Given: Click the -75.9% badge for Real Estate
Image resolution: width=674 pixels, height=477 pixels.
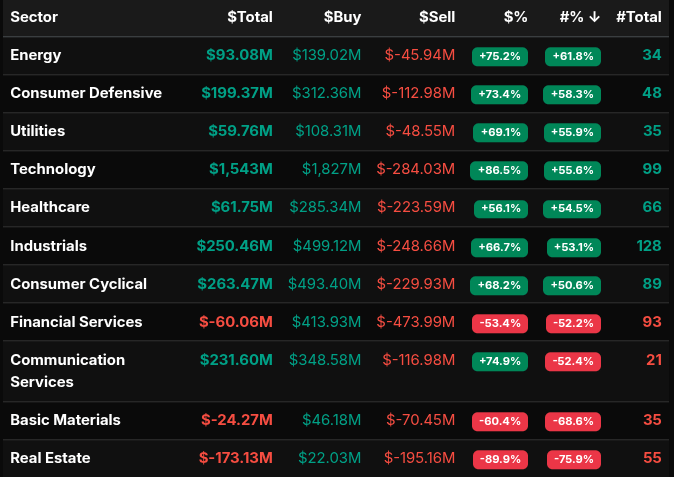Looking at the screenshot, I should 573,459.
